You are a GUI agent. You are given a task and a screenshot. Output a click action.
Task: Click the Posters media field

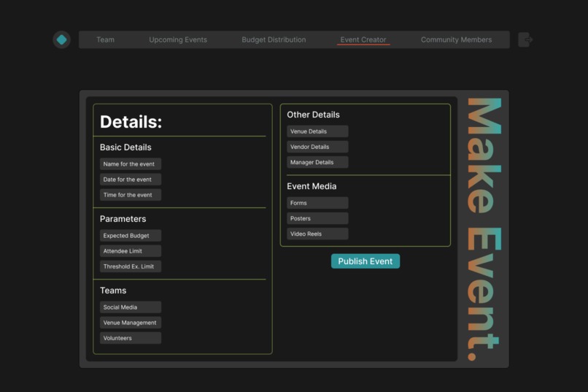point(317,218)
